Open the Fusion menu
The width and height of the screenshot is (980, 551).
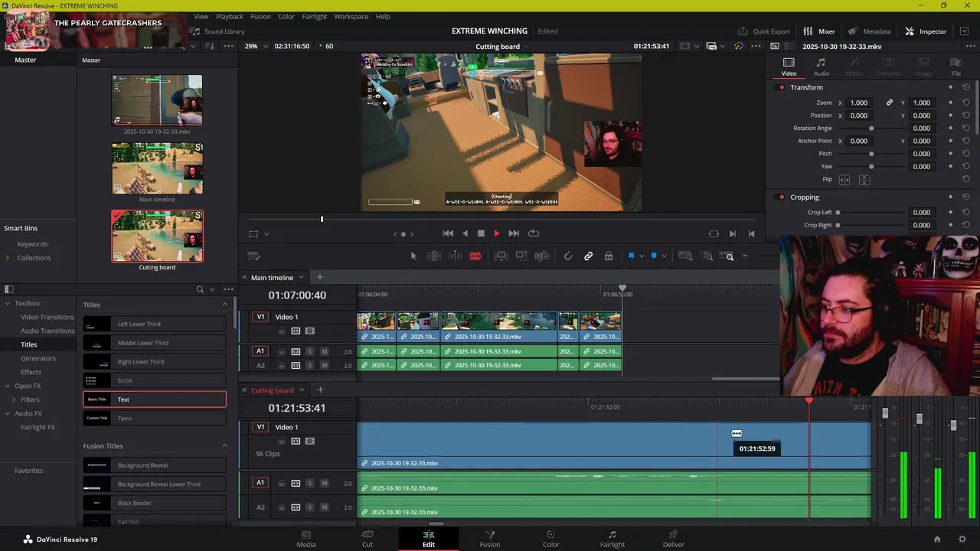point(260,16)
